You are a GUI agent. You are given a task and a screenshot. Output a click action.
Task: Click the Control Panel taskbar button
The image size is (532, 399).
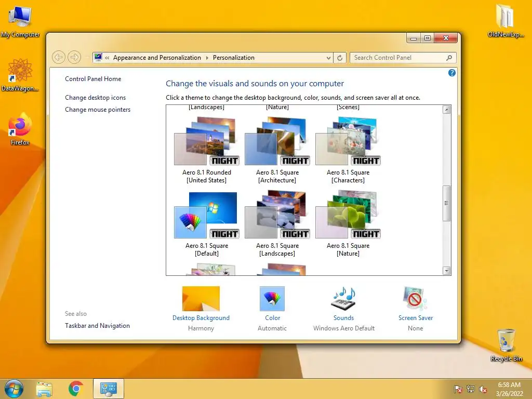point(109,389)
